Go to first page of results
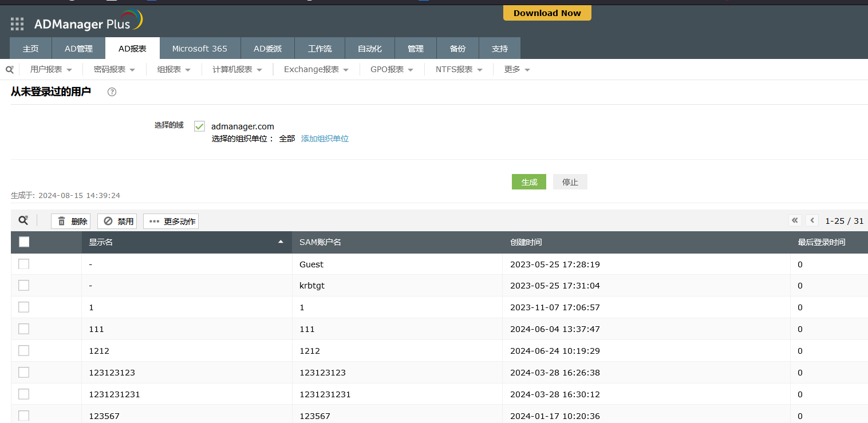This screenshot has width=868, height=423. tap(795, 220)
